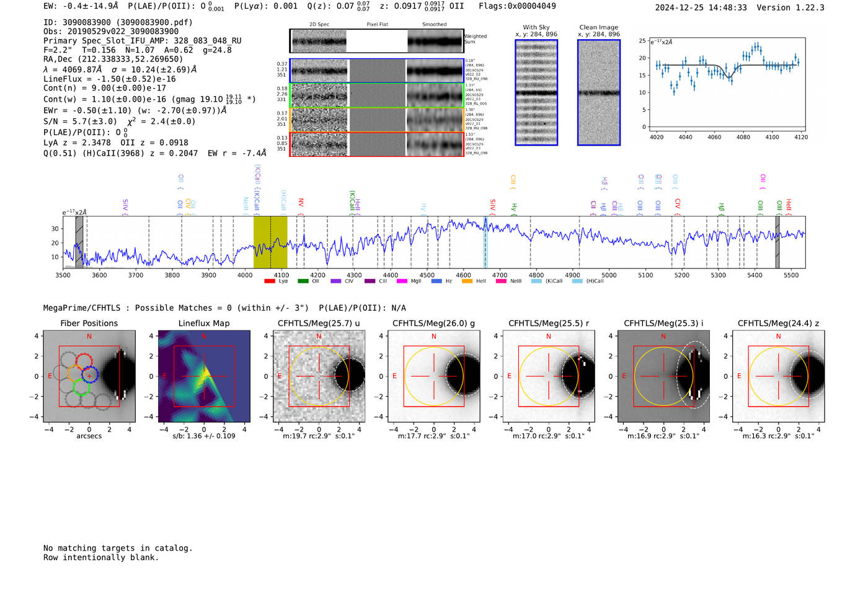Open the Fiber Positions image
868x591 pixels.
click(89, 376)
